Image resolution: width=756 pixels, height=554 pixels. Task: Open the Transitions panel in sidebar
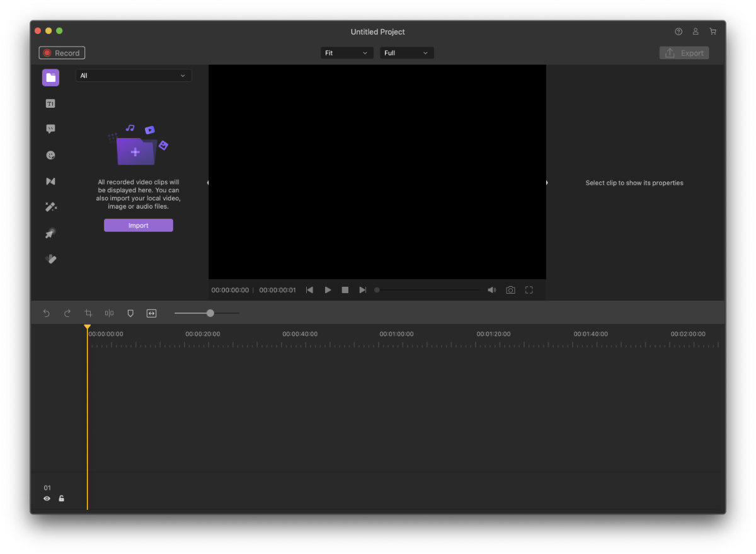(x=50, y=182)
